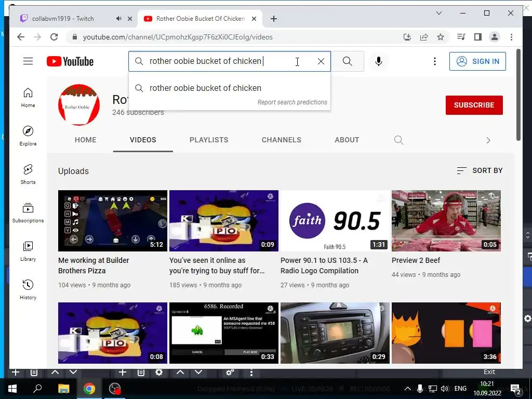Image resolution: width=532 pixels, height=399 pixels.
Task: Click the browser address bar URL
Action: point(178,37)
